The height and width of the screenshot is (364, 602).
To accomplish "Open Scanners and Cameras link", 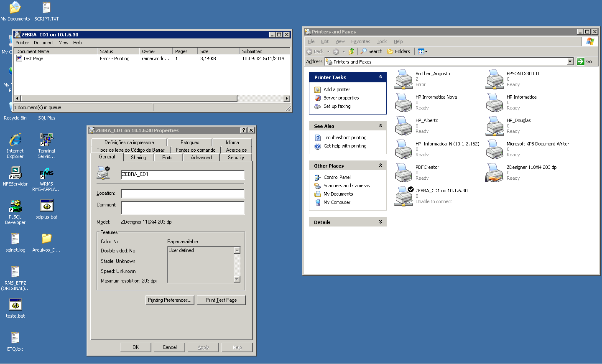I will pos(347,186).
